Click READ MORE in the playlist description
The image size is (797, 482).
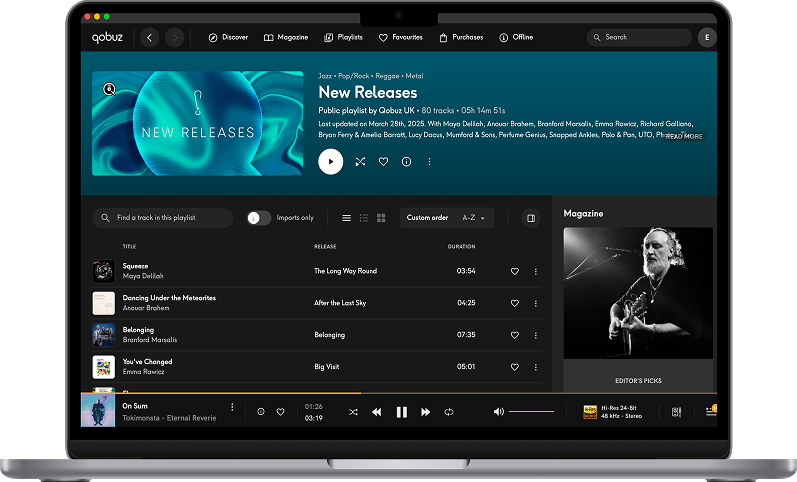[x=684, y=136]
